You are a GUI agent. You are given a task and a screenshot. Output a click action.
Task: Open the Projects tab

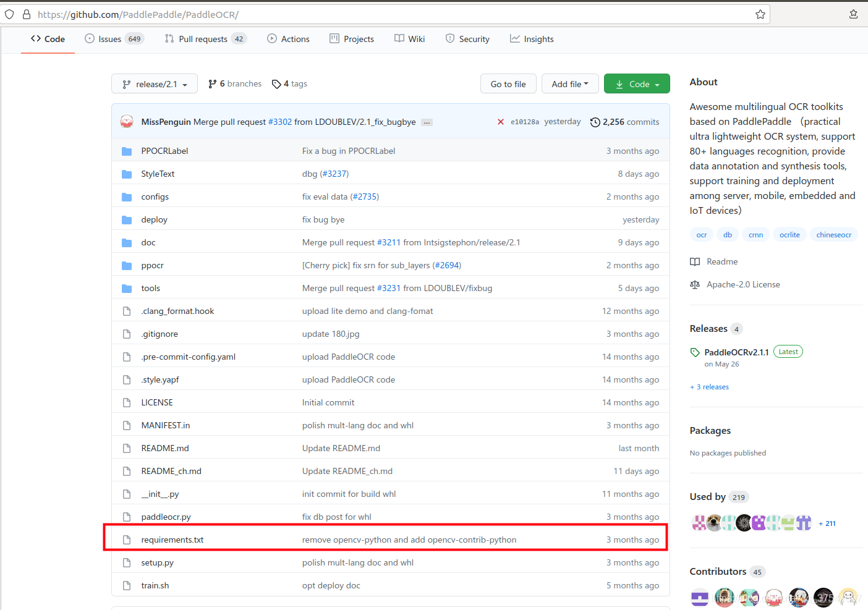352,39
